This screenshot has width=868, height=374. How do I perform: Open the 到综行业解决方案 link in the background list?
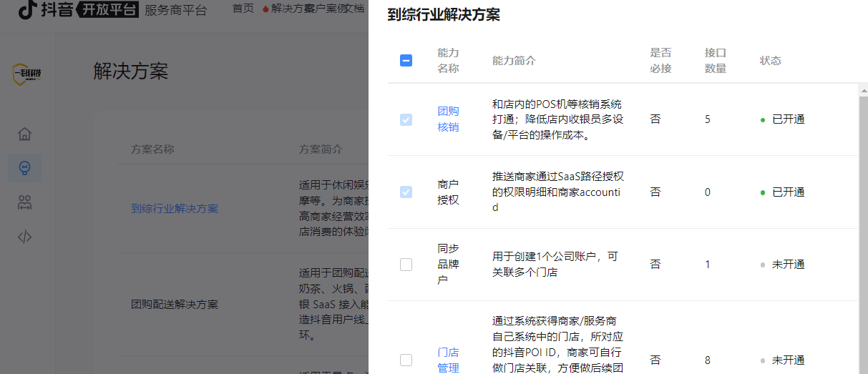point(175,209)
